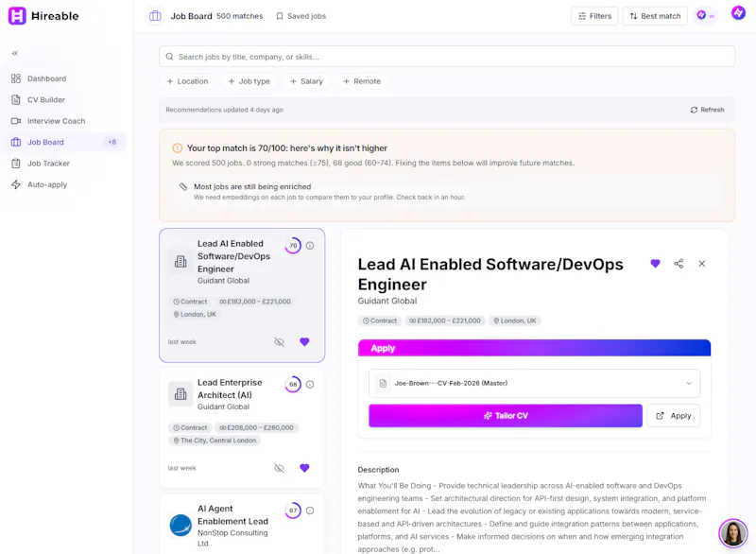Add a Location filter
The width and height of the screenshot is (756, 554).
187,81
